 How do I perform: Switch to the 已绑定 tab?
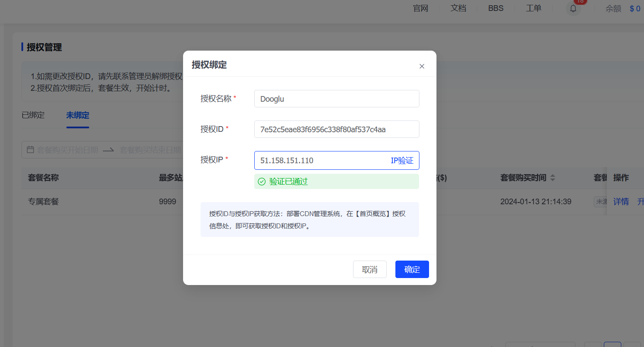tap(33, 115)
